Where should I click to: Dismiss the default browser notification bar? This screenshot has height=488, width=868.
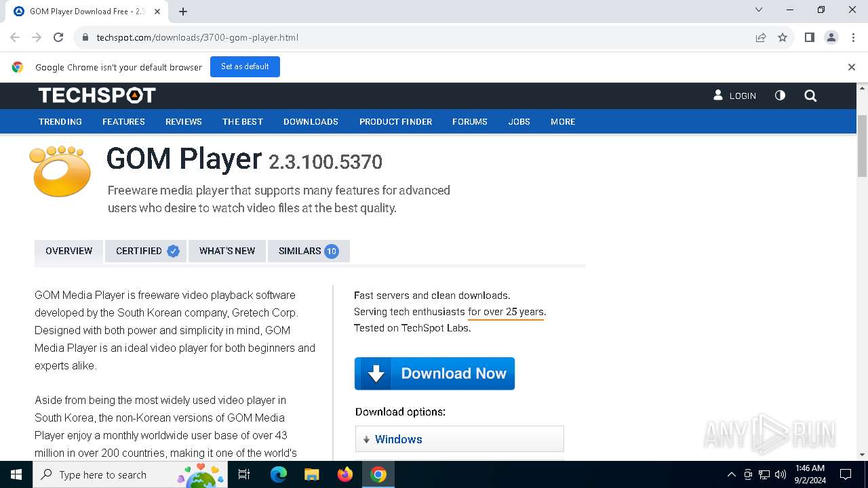[x=852, y=67]
